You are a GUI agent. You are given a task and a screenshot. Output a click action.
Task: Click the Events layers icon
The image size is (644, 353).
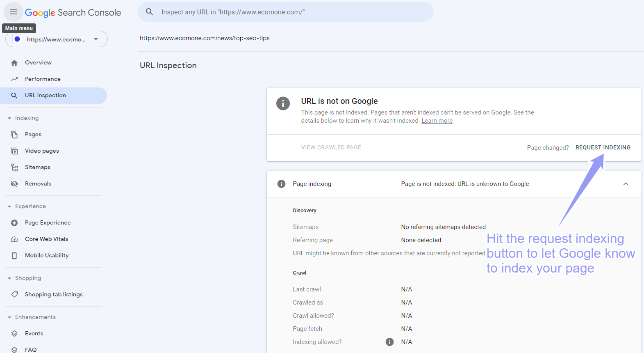click(x=14, y=334)
